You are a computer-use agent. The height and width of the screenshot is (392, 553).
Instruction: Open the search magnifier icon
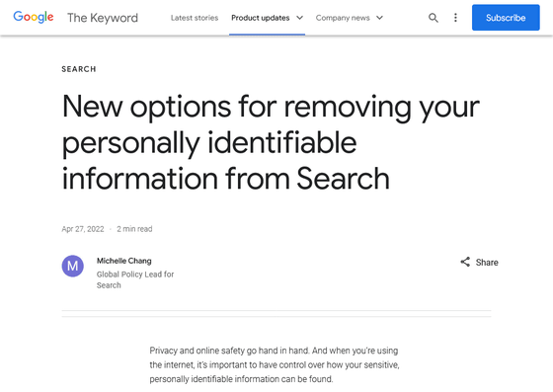[x=434, y=18]
